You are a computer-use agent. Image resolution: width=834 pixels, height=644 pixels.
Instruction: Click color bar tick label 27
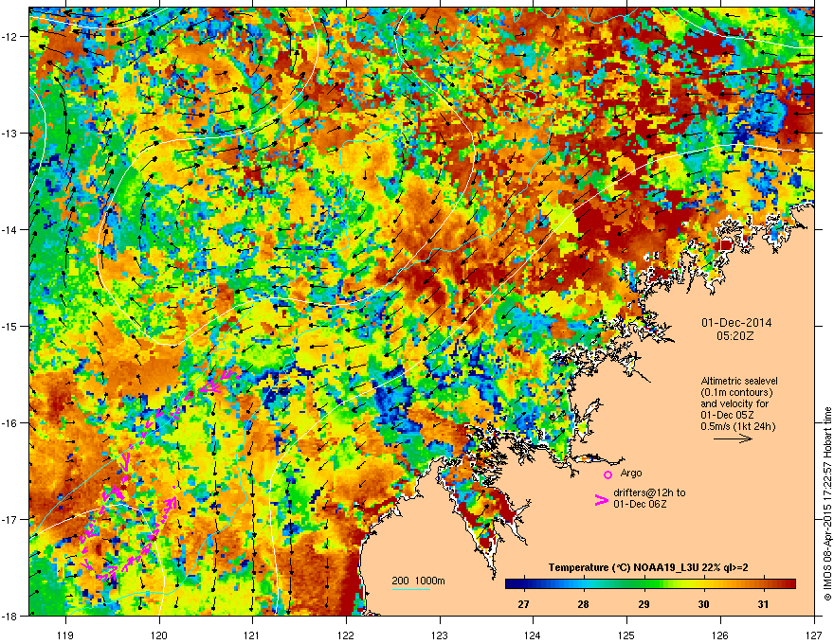tap(523, 604)
